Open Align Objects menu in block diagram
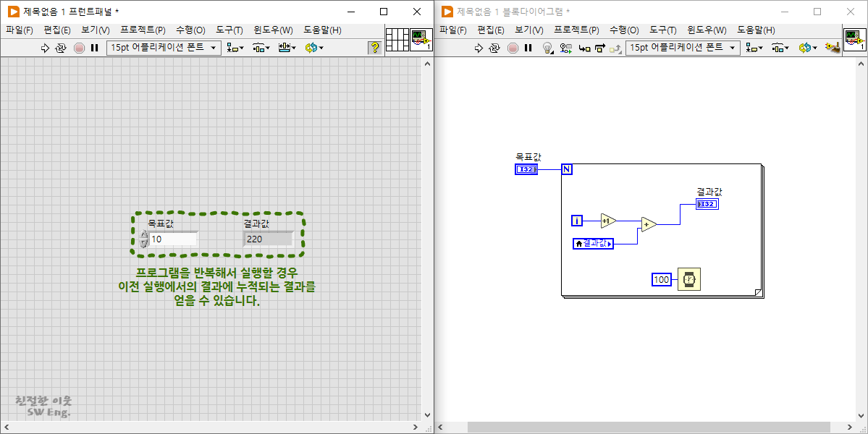The height and width of the screenshot is (434, 868). (754, 48)
